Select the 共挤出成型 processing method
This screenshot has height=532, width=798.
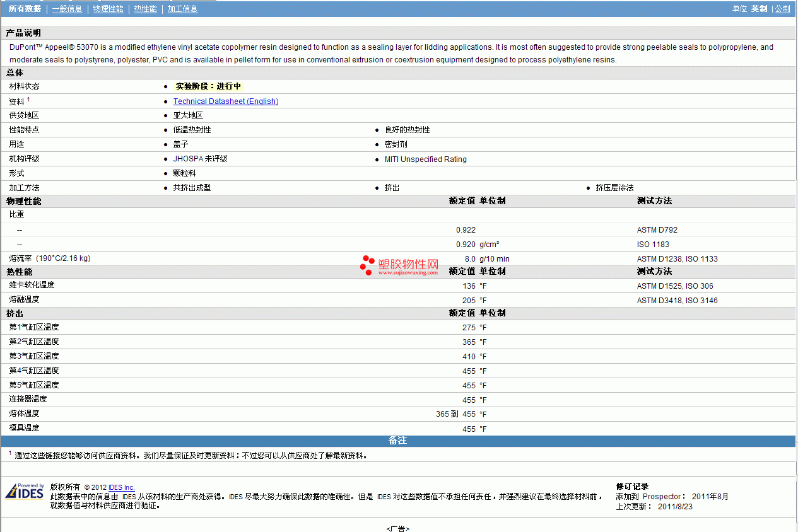coord(192,188)
